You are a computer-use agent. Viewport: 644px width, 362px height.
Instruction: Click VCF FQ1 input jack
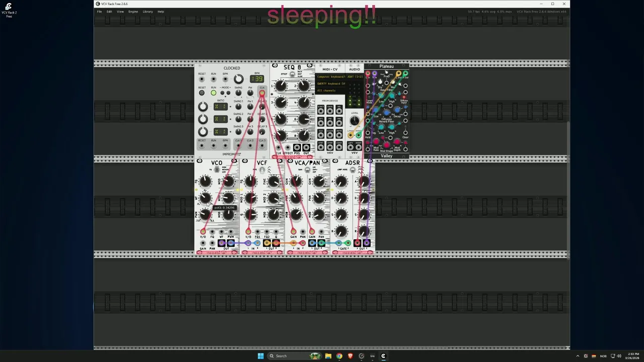click(x=257, y=231)
